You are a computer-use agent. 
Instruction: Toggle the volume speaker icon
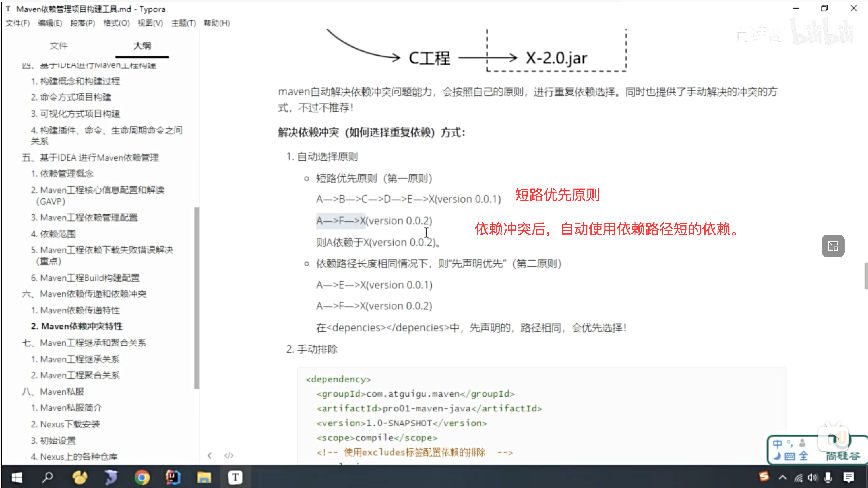tap(813, 477)
